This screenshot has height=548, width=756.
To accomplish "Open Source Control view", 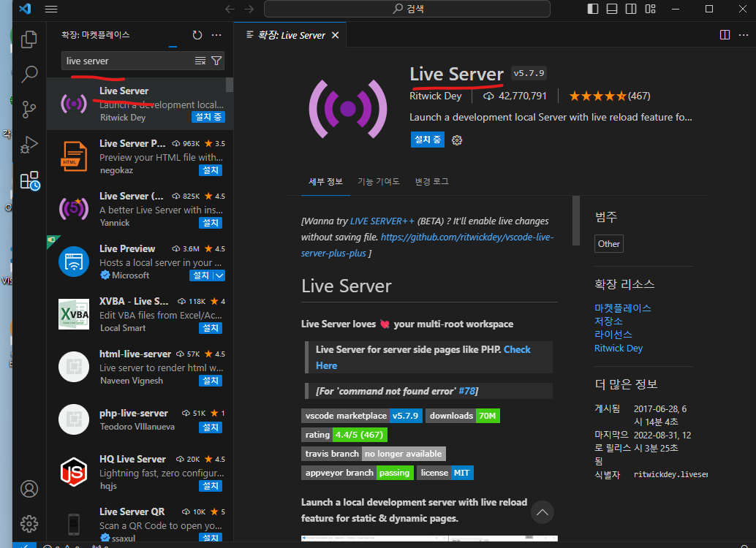I will click(29, 110).
